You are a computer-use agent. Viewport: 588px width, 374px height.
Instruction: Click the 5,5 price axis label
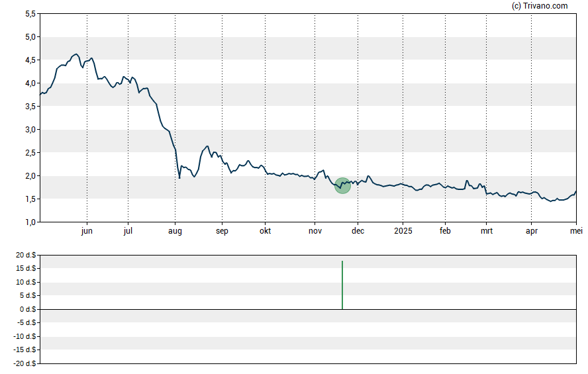(30, 14)
